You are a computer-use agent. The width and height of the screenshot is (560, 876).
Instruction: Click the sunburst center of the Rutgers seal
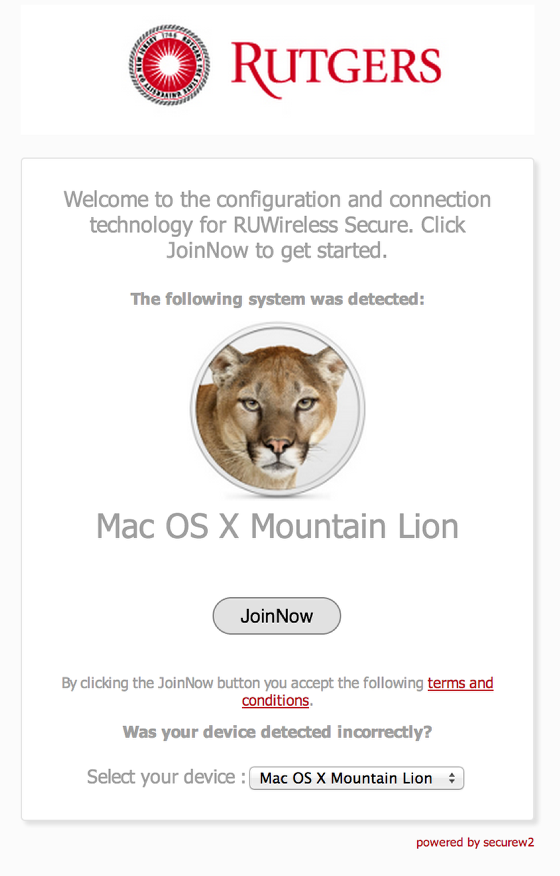(169, 65)
